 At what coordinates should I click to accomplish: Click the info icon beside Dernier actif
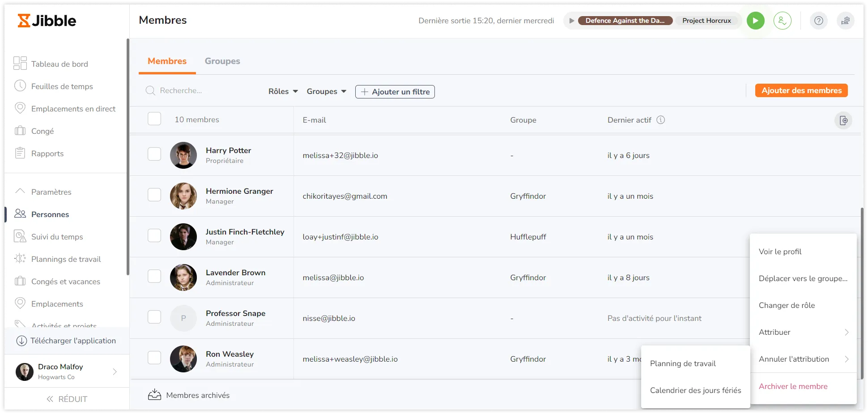(660, 120)
